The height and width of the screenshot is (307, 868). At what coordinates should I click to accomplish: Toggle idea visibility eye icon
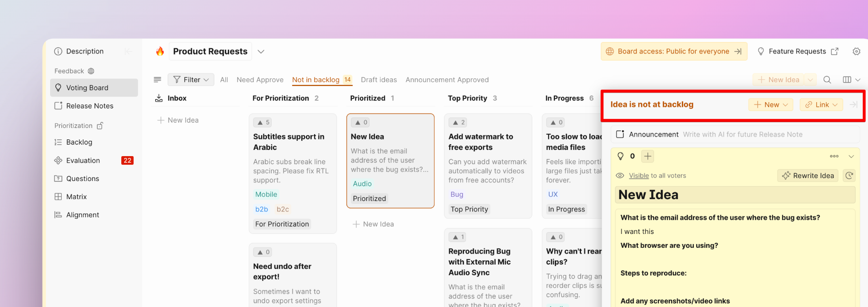[x=620, y=176]
